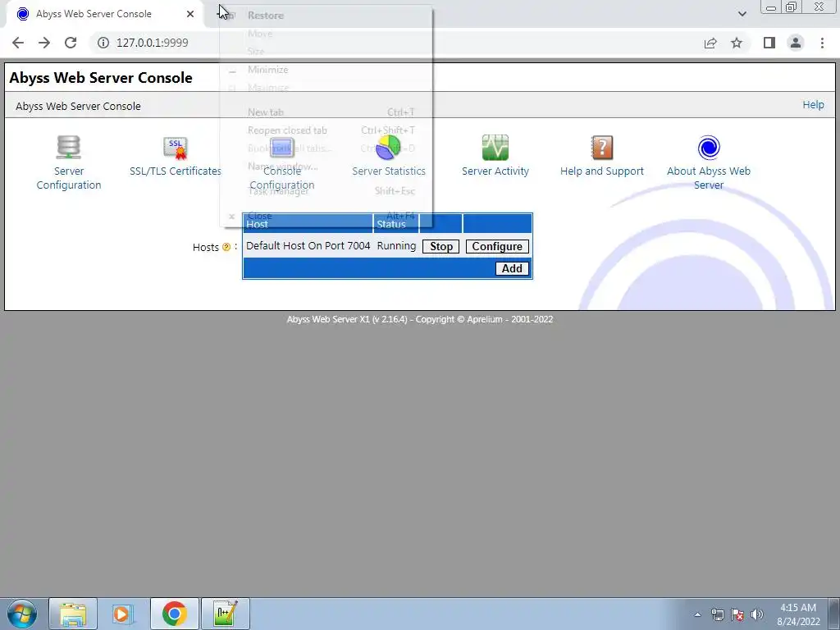Bookmark this tab with the star icon
Image resolution: width=840 pixels, height=630 pixels.
737,43
